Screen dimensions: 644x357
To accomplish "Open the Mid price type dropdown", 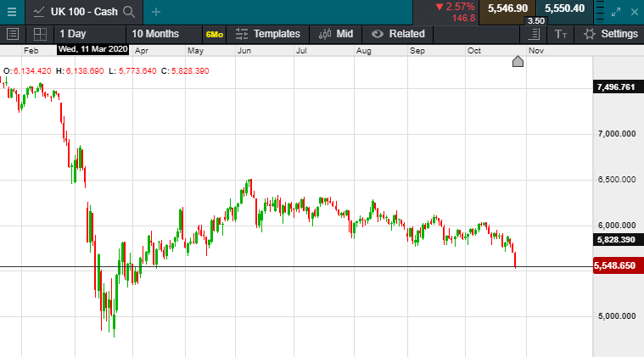I will [335, 34].
